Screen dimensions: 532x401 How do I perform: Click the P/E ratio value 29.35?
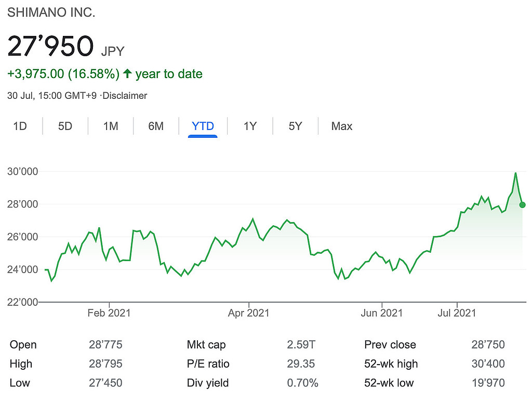302,364
